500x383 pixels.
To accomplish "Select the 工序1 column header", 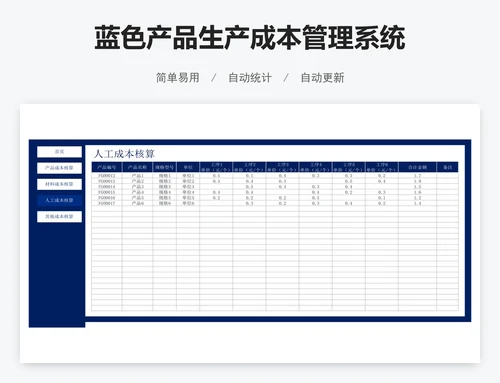I will [216, 167].
